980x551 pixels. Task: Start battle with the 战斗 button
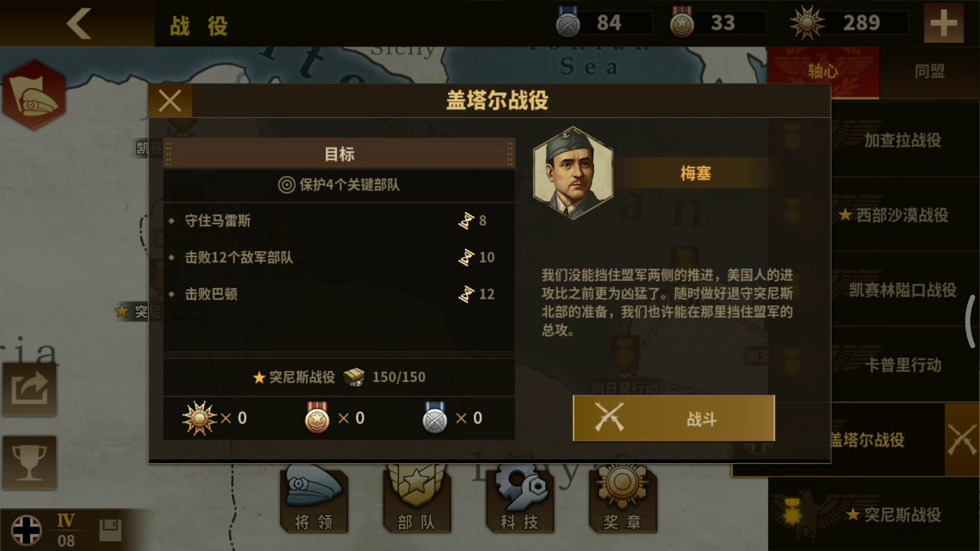pos(674,419)
